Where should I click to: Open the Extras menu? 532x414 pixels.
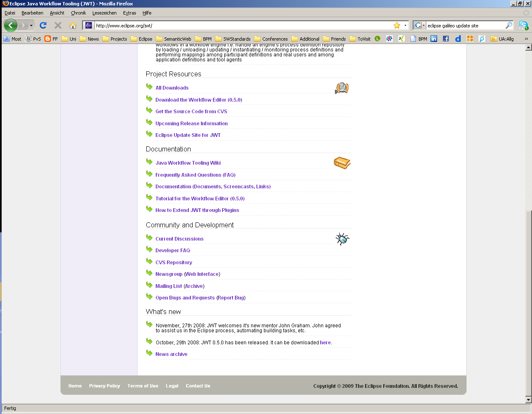(x=130, y=13)
